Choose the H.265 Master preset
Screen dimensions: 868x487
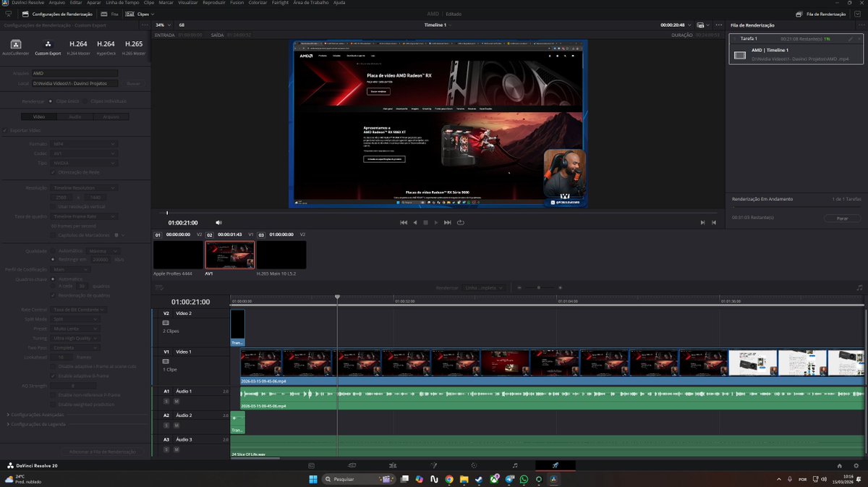[134, 47]
